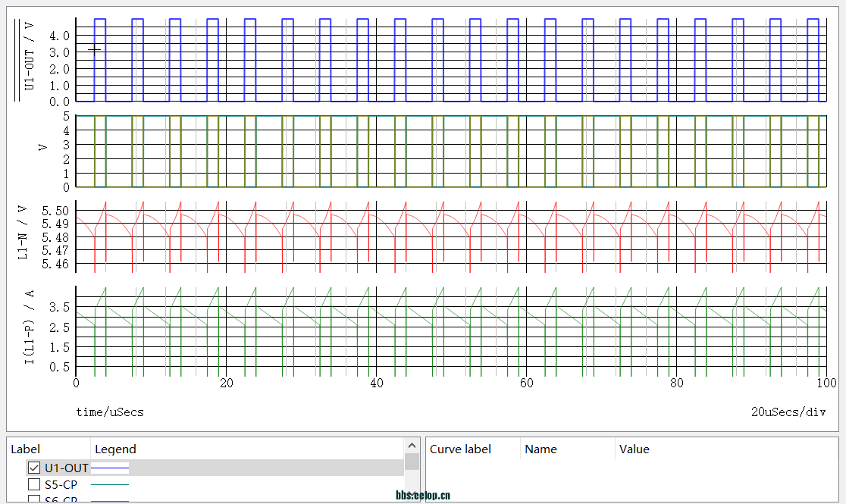Enable the S5-CP curve checkbox
Viewport: 846px width, 504px height.
click(34, 484)
